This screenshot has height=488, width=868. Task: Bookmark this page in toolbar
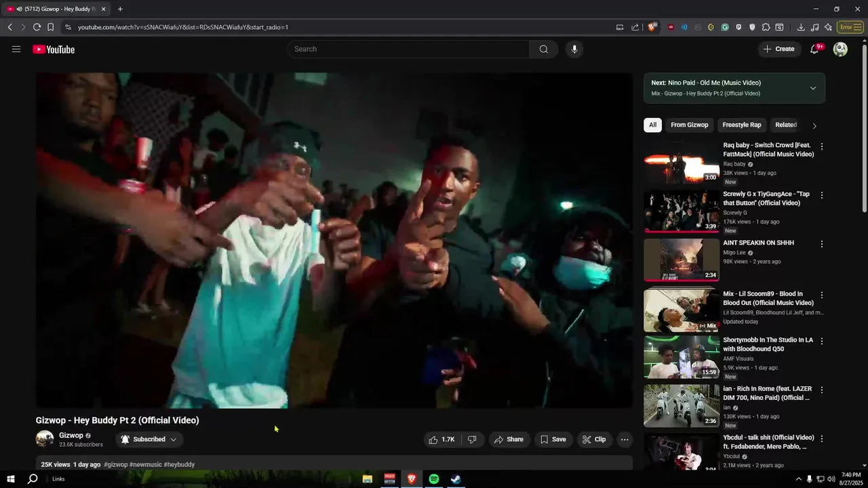click(x=50, y=27)
